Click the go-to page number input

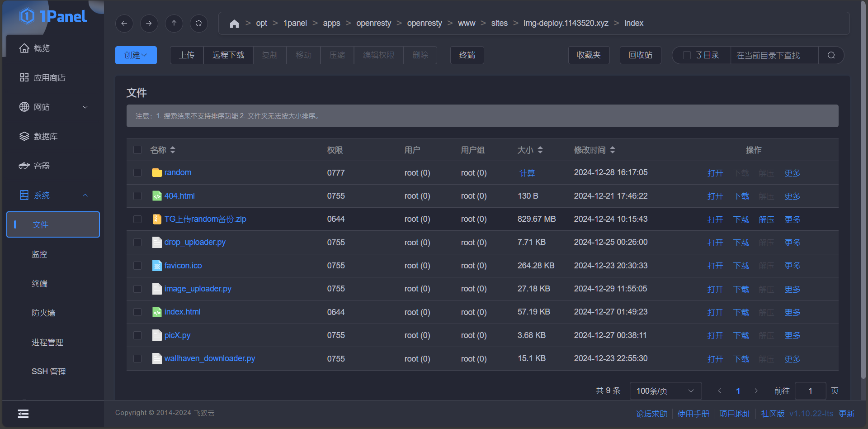click(x=810, y=391)
